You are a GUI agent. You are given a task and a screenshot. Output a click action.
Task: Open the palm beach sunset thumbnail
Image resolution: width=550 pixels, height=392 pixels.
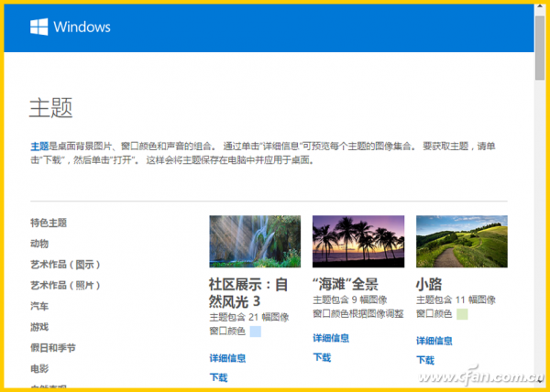(x=358, y=242)
